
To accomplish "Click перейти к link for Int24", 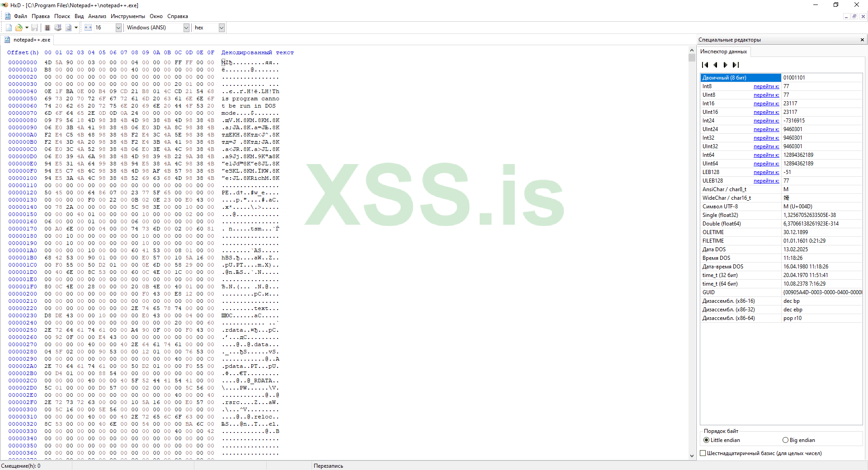I will click(766, 121).
